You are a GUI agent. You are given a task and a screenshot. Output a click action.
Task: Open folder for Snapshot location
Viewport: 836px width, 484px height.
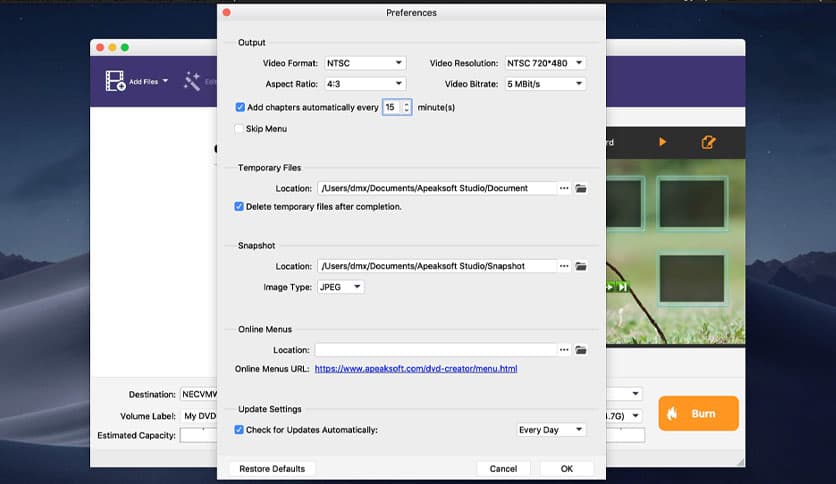tap(581, 266)
